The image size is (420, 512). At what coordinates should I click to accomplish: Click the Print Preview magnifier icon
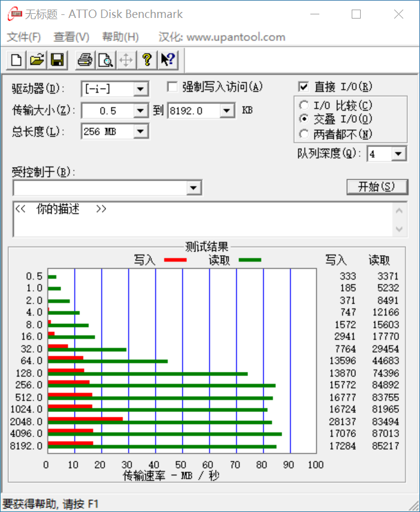tap(105, 60)
